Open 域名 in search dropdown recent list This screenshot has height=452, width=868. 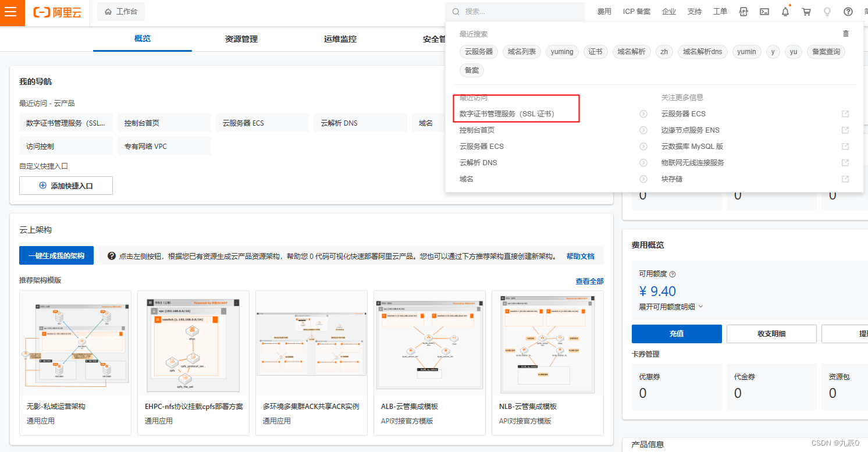[x=467, y=179]
